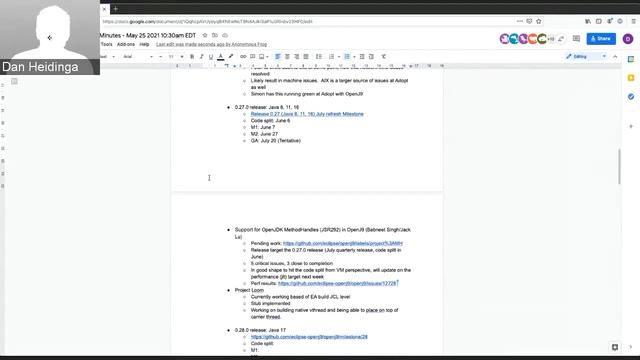Image resolution: width=640 pixels, height=360 pixels.
Task: Collapse the menus with the up chevron
Action: click(x=615, y=57)
